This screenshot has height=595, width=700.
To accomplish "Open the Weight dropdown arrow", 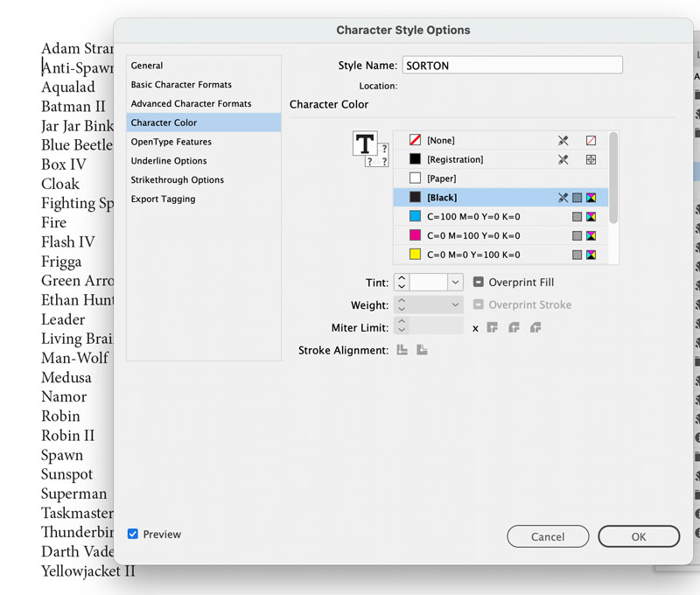I will click(x=455, y=304).
